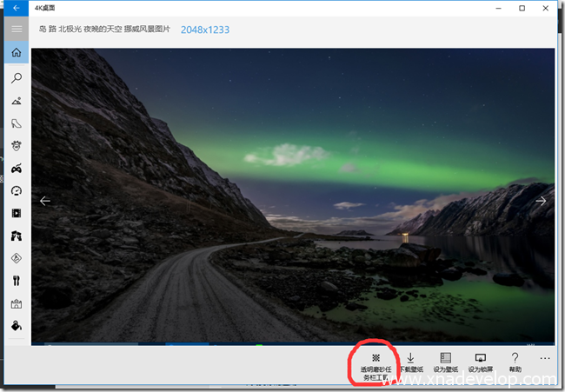Open 透明磨砂任务栏工具 taskbar tool
565x392 pixels.
376,363
